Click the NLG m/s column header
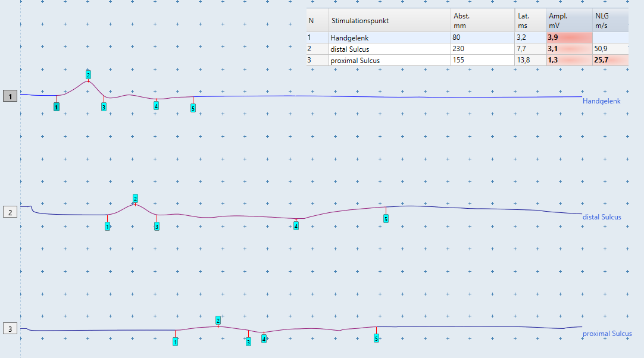The width and height of the screenshot is (644, 358). point(611,21)
